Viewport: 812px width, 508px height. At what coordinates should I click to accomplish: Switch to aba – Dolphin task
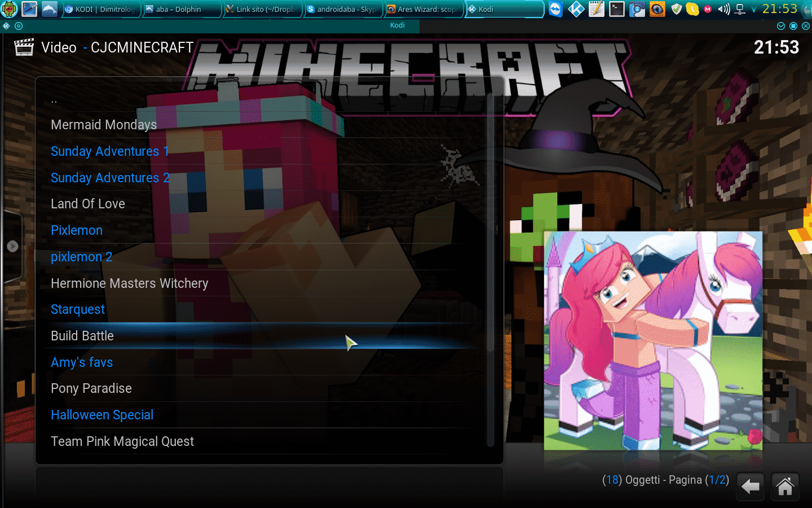point(182,9)
